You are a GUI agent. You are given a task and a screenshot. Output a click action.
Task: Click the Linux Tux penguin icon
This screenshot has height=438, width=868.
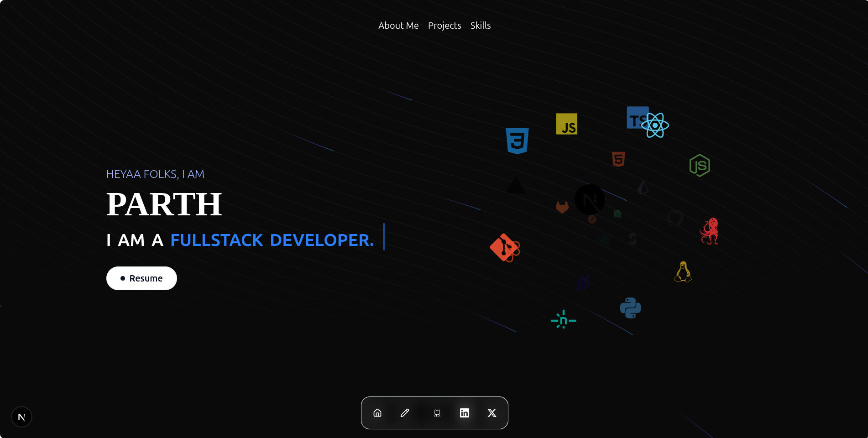(x=683, y=272)
